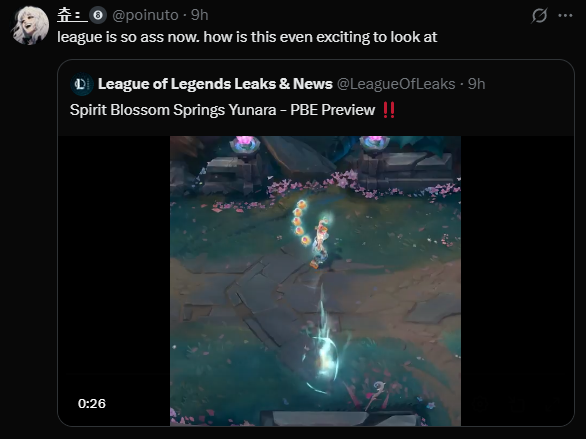The image size is (586, 439).
Task: Open the three-dot more options menu
Action: 565,16
